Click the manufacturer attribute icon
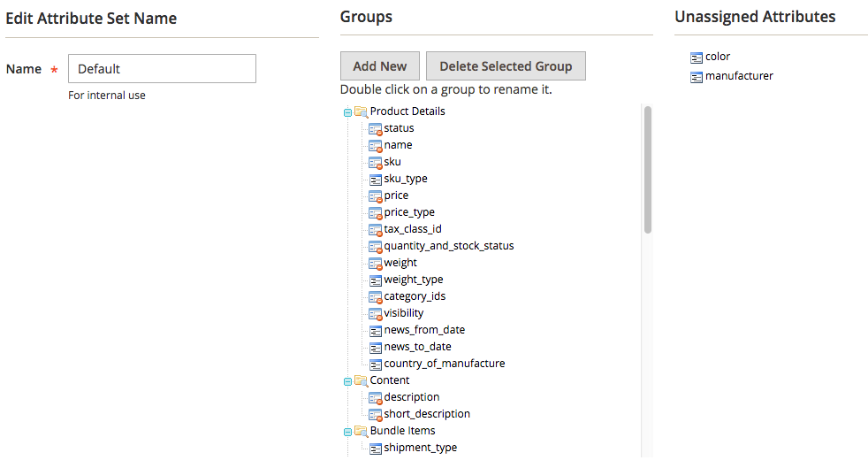 (697, 77)
